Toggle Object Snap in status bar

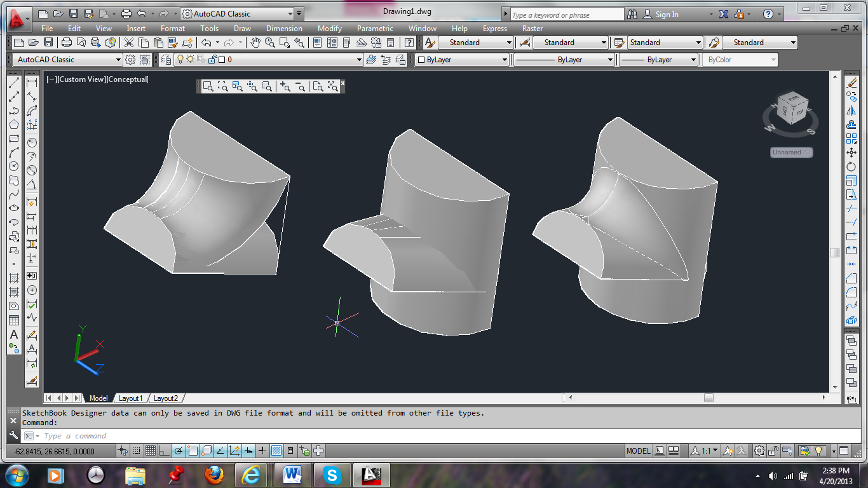click(x=193, y=451)
